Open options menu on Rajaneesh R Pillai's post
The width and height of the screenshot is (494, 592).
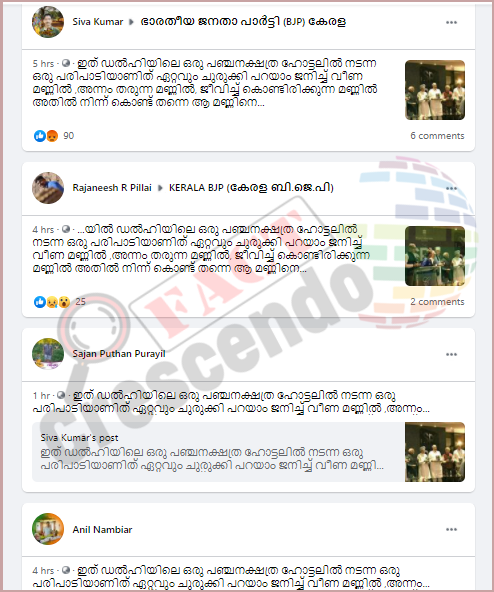[x=451, y=188]
